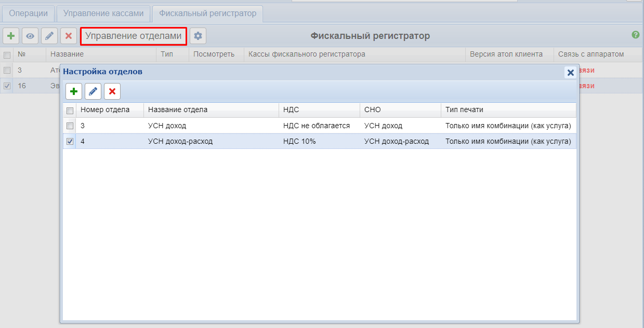Image resolution: width=644 pixels, height=328 pixels.
Task: Toggle the select-all checkbox in departments header
Action: coord(70,110)
